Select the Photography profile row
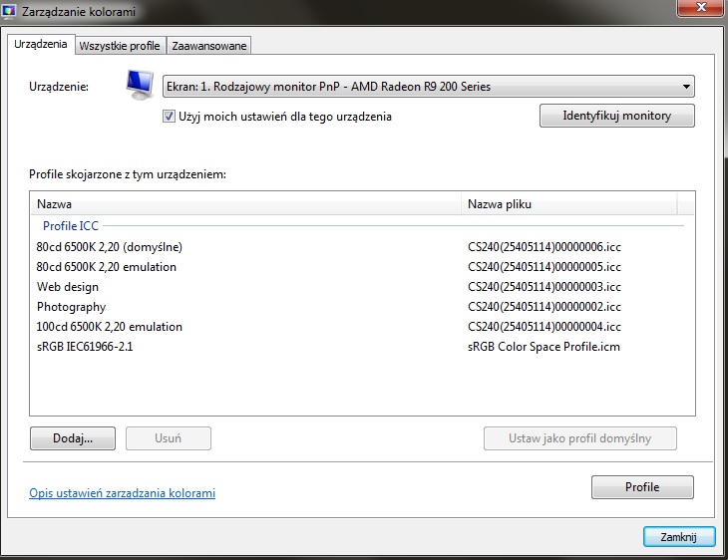The image size is (728, 560). pos(71,307)
